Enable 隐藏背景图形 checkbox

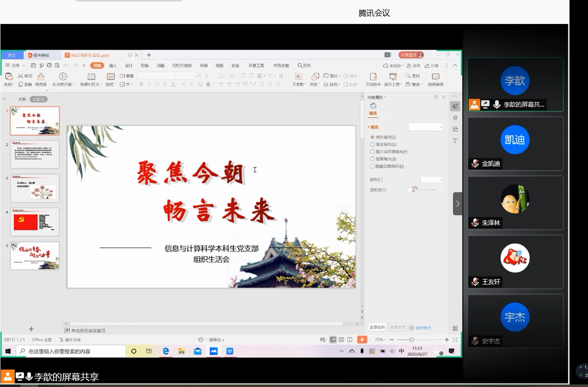point(372,166)
